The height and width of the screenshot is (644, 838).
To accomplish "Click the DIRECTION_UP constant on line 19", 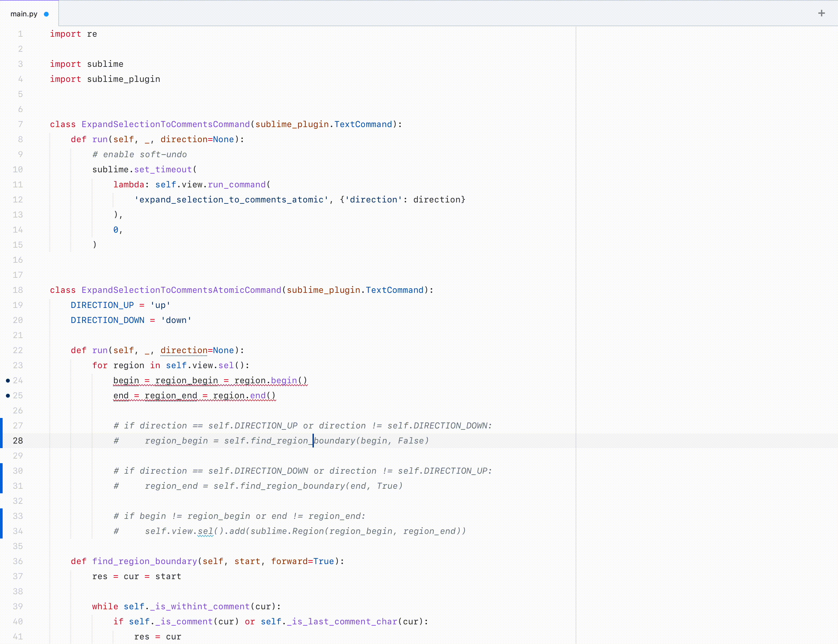I will pos(102,305).
